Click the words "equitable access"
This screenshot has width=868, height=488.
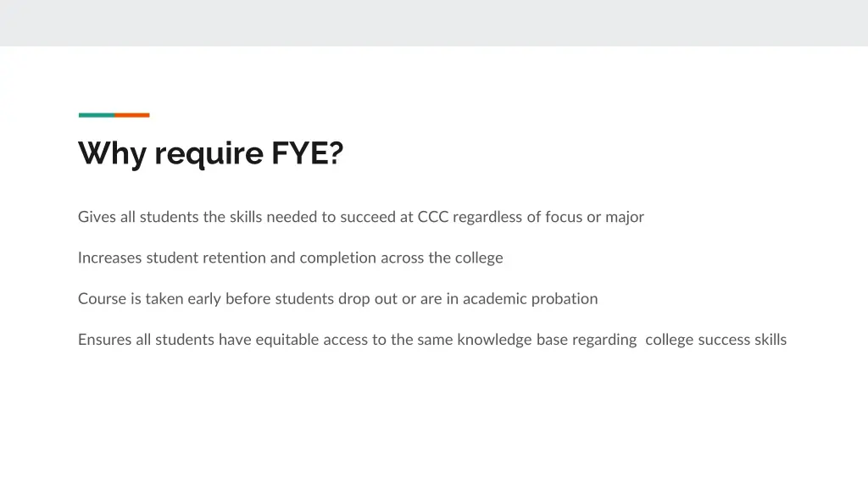pos(311,340)
